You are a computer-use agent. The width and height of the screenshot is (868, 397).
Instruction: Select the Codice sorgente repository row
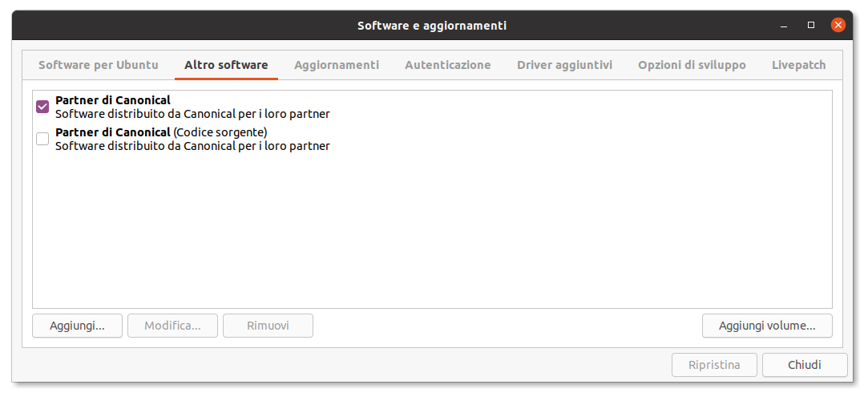point(192,139)
